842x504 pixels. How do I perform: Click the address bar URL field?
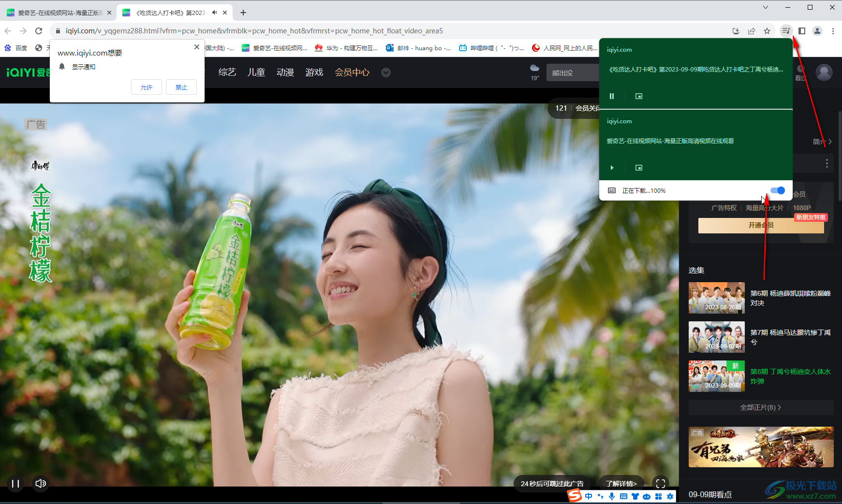(387, 31)
